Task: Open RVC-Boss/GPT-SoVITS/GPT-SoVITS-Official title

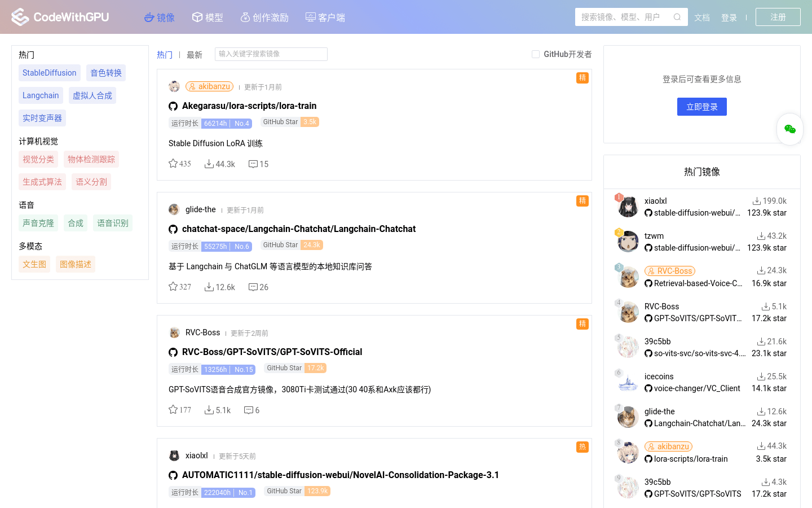Action: tap(272, 352)
